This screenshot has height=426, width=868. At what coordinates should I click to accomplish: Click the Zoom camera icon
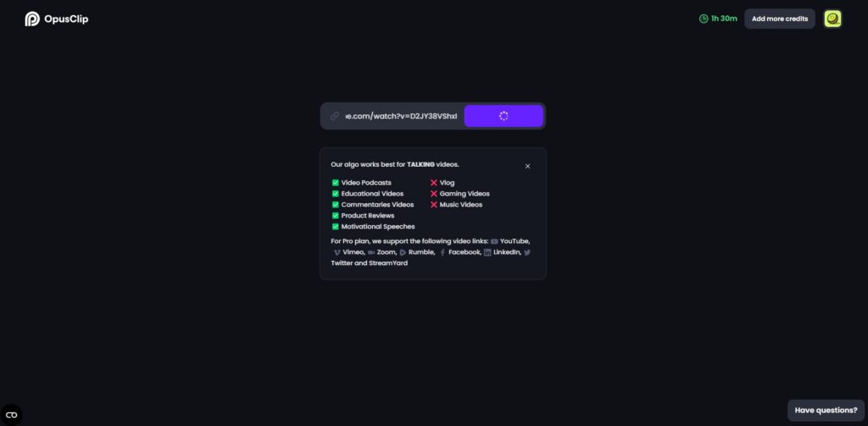coord(371,252)
